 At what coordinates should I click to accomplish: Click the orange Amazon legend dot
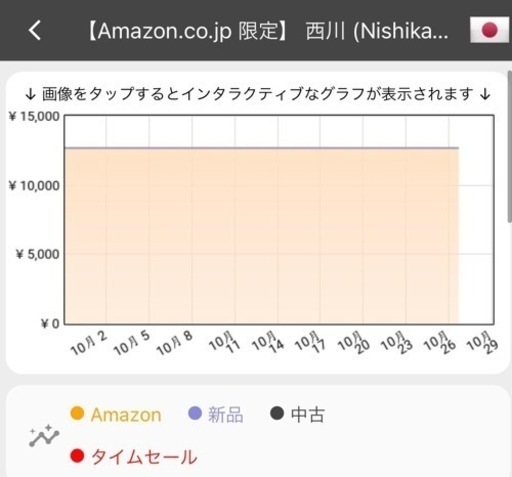click(77, 414)
